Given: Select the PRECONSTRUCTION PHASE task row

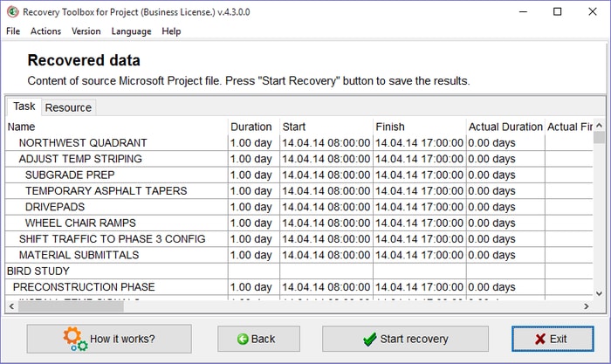Looking at the screenshot, I should click(299, 287).
